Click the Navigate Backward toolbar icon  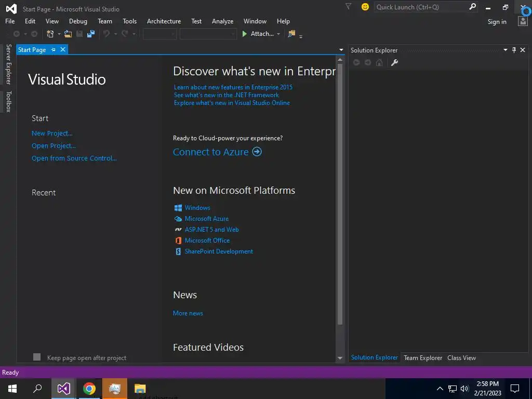[16, 34]
